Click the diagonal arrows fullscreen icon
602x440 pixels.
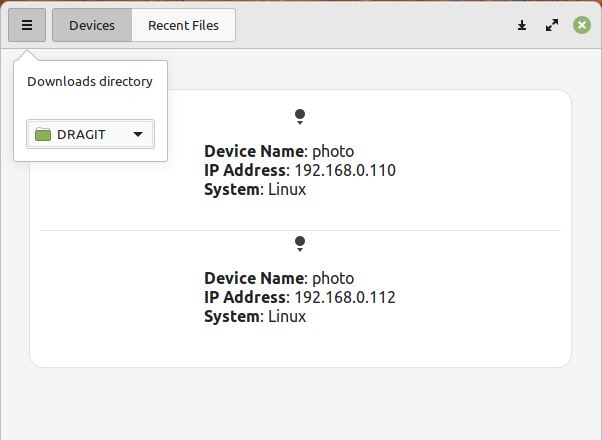pyautogui.click(x=552, y=25)
